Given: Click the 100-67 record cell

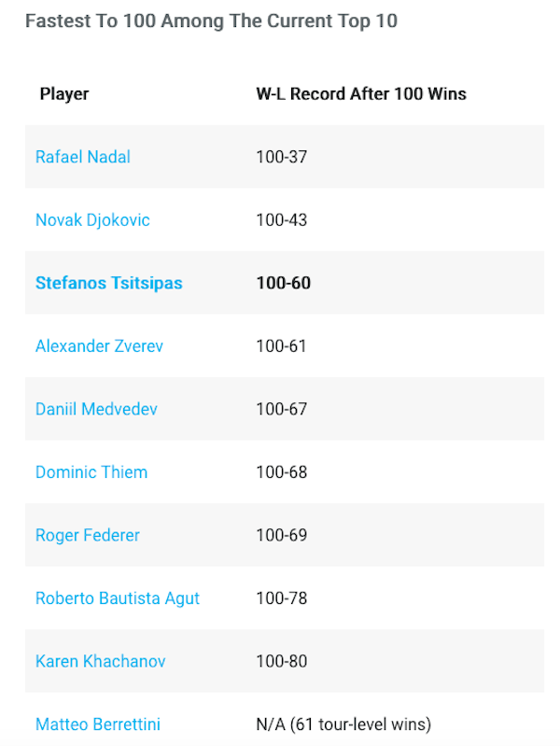Looking at the screenshot, I should click(x=281, y=409).
